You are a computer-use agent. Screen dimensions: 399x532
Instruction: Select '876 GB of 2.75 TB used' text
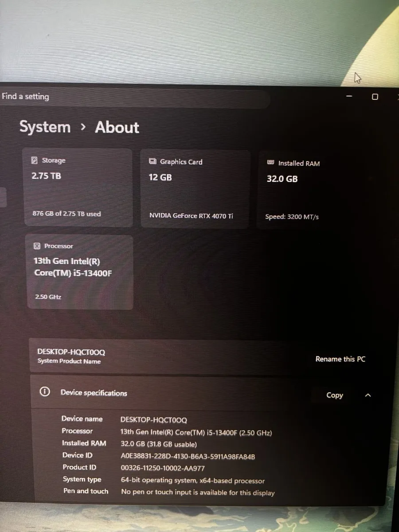pos(66,214)
